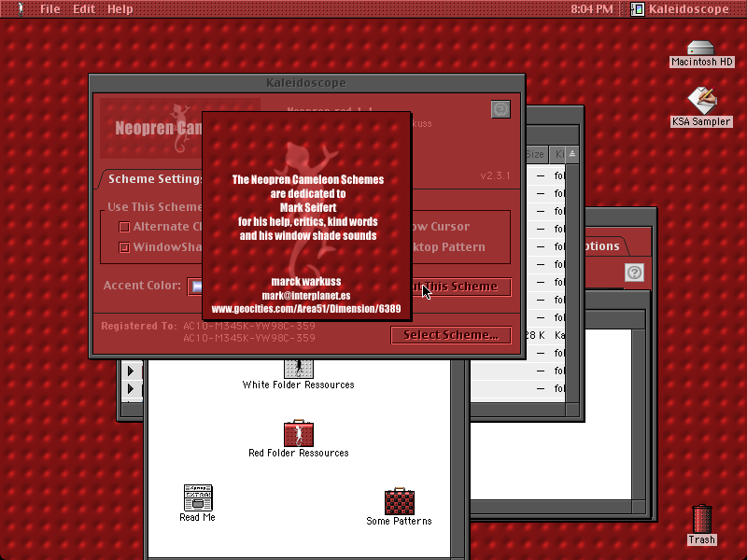Click the help icon in Kaleidoscope window
Viewport: 747px width, 560px height.
pos(500,109)
